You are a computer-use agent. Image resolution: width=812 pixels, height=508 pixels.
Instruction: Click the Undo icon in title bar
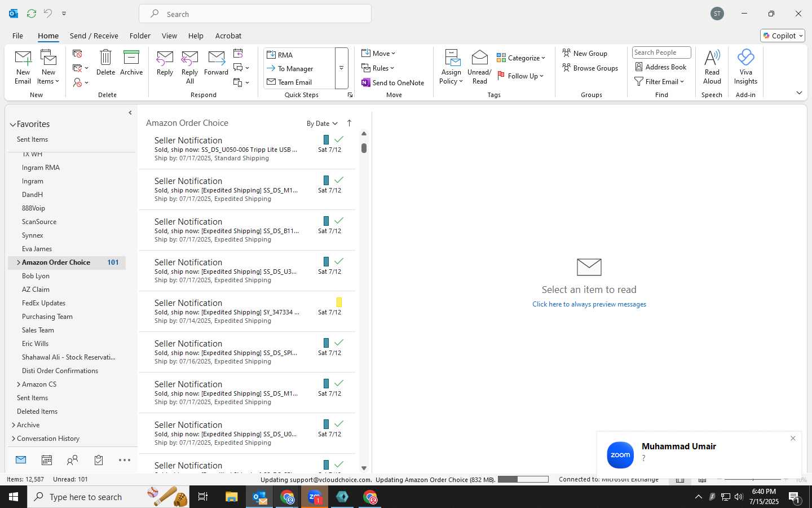(x=48, y=14)
